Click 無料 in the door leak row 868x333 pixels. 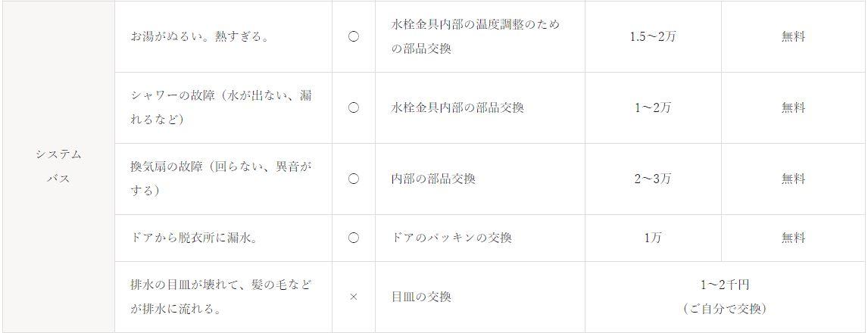point(793,238)
